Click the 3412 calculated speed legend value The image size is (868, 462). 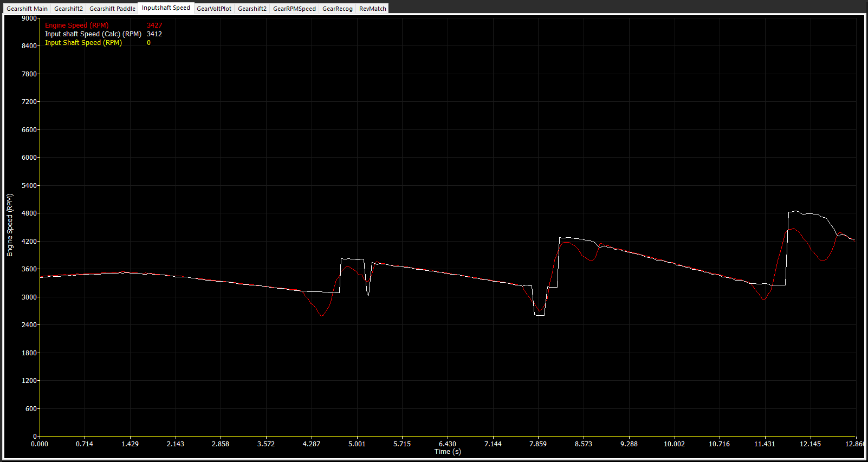154,34
